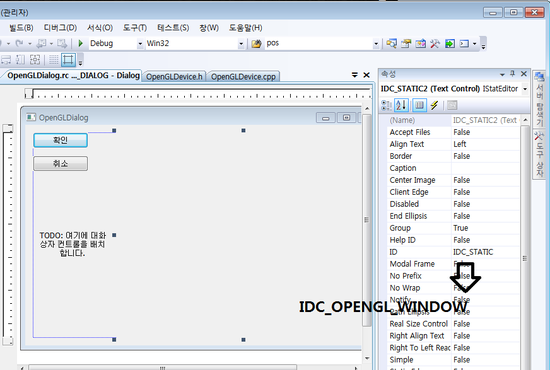Show Properties page icon in property grid
The height and width of the screenshot is (370, 550).
click(x=420, y=105)
